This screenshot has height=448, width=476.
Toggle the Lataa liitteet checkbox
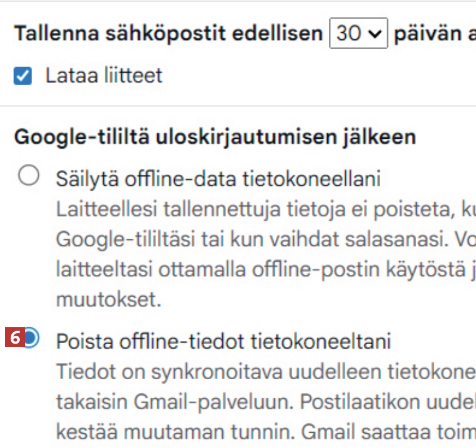pos(23,76)
